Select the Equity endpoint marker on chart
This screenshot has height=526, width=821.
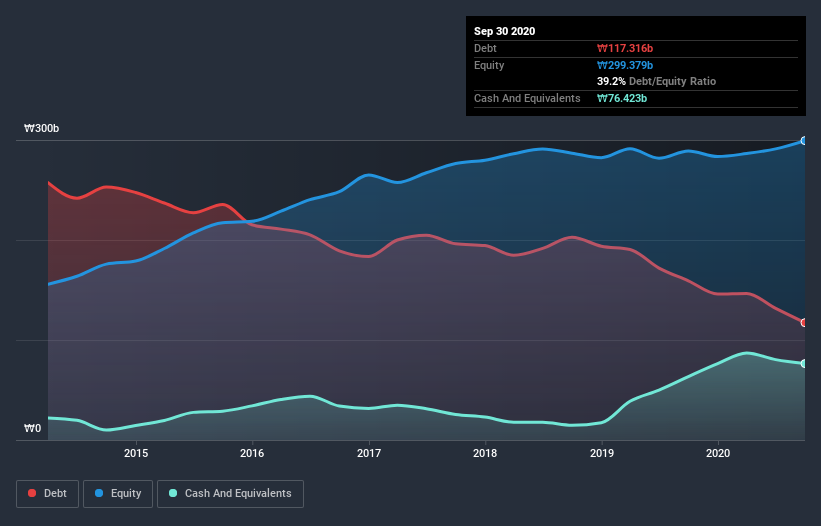[x=804, y=141]
